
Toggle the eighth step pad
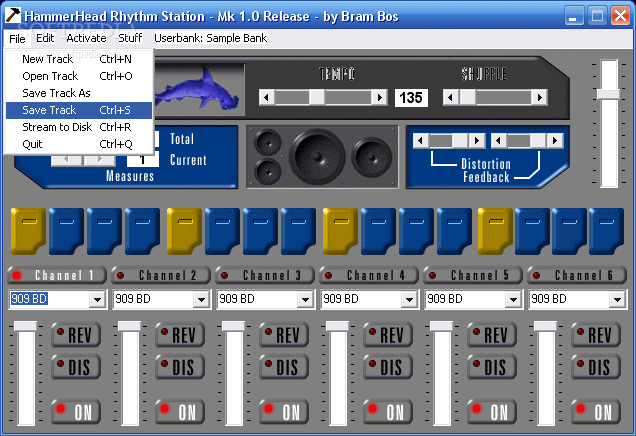(299, 231)
